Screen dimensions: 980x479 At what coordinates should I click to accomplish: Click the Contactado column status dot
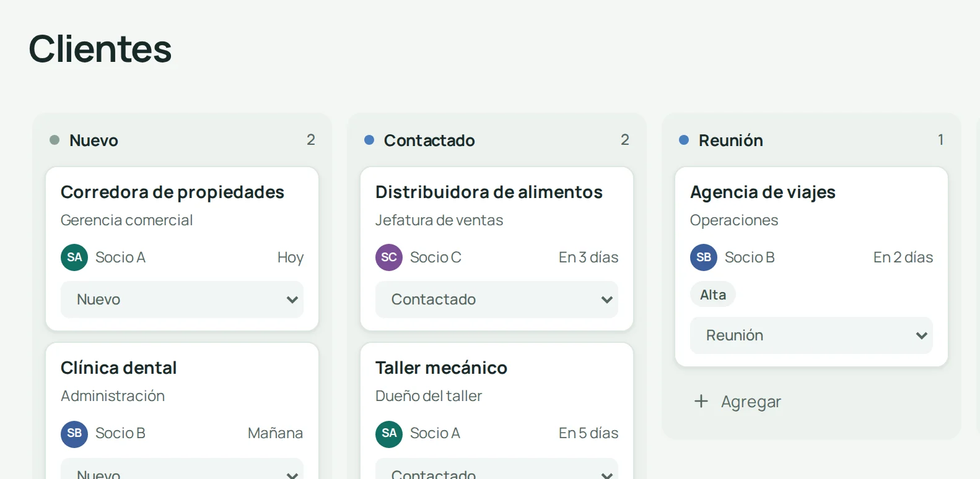(x=369, y=140)
